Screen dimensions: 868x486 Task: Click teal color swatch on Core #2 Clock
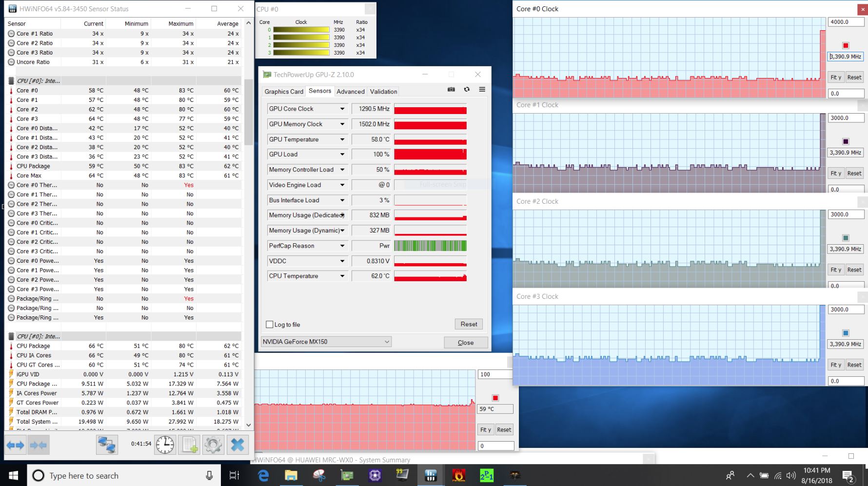[846, 238]
